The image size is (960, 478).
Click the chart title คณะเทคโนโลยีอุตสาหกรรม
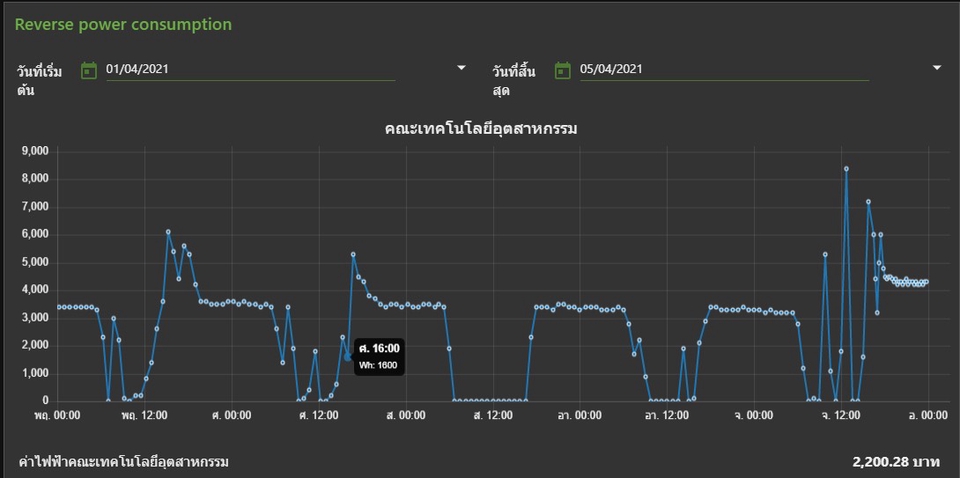pos(481,129)
